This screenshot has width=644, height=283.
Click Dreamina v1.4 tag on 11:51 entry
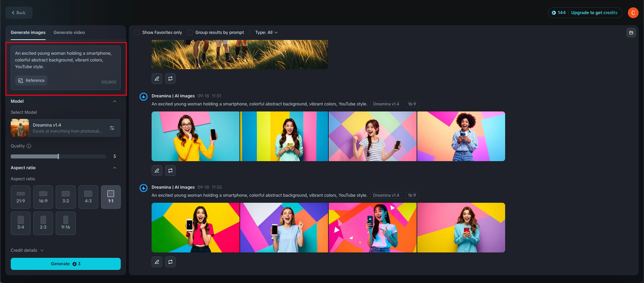(x=386, y=104)
